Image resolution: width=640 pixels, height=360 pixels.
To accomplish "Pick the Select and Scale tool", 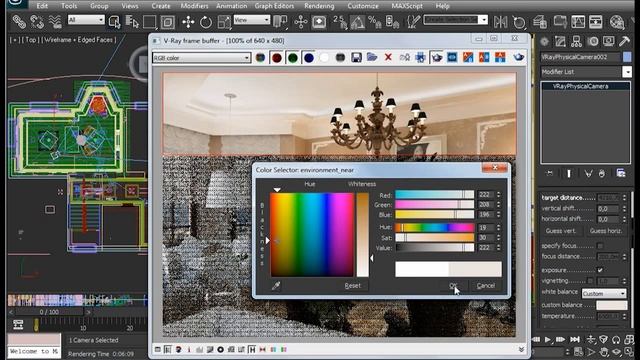I will tap(224, 22).
